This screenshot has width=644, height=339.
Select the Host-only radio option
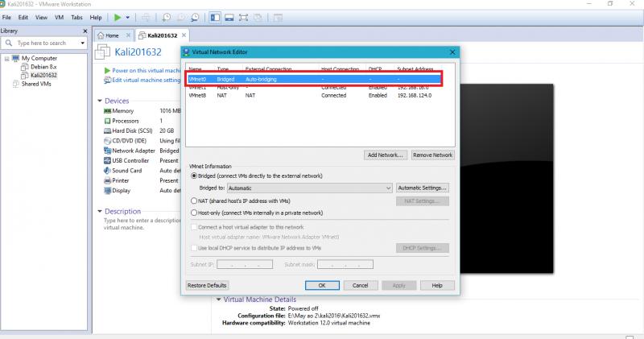pos(194,213)
